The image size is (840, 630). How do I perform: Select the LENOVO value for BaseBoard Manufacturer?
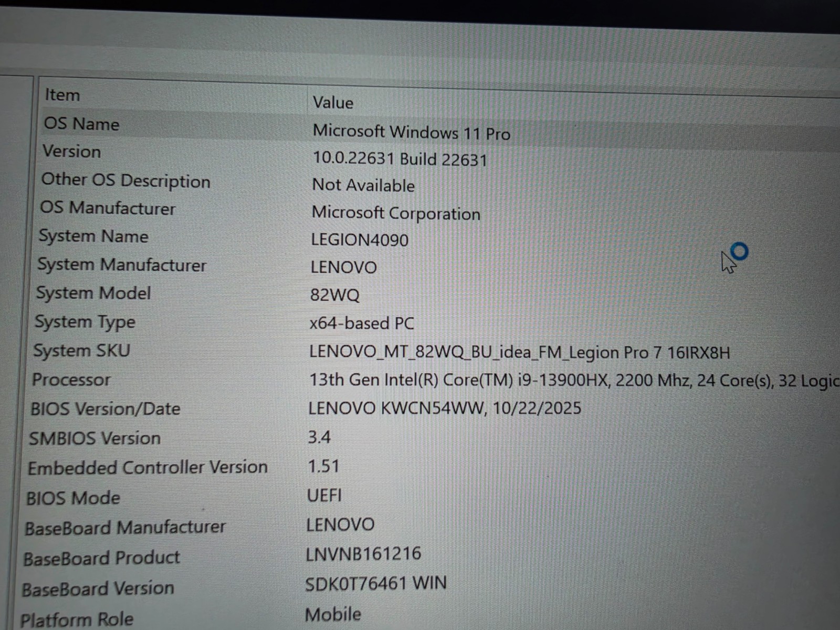pos(340,524)
